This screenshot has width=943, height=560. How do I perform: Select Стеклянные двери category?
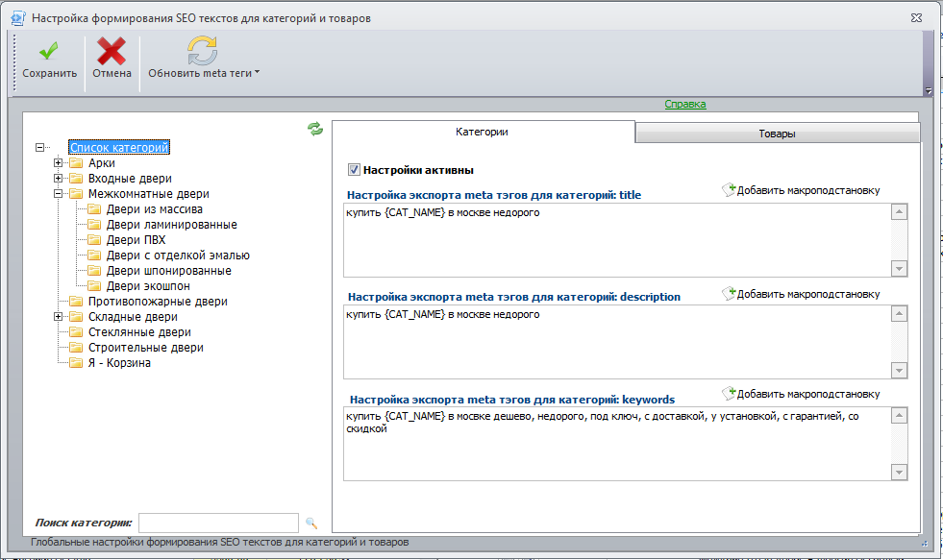139,332
